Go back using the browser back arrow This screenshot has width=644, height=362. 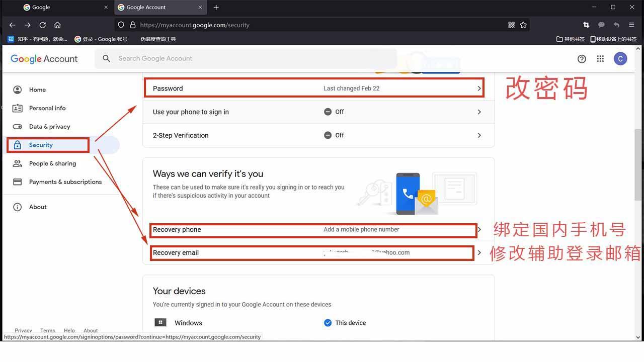coord(13,25)
